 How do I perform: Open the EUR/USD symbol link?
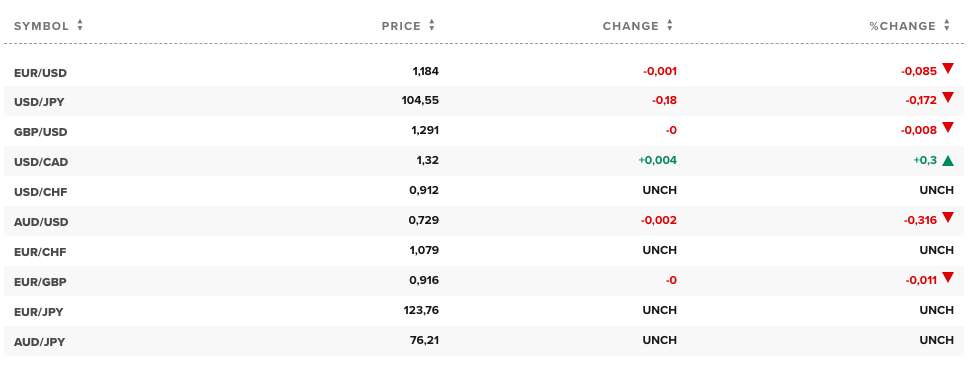[40, 73]
